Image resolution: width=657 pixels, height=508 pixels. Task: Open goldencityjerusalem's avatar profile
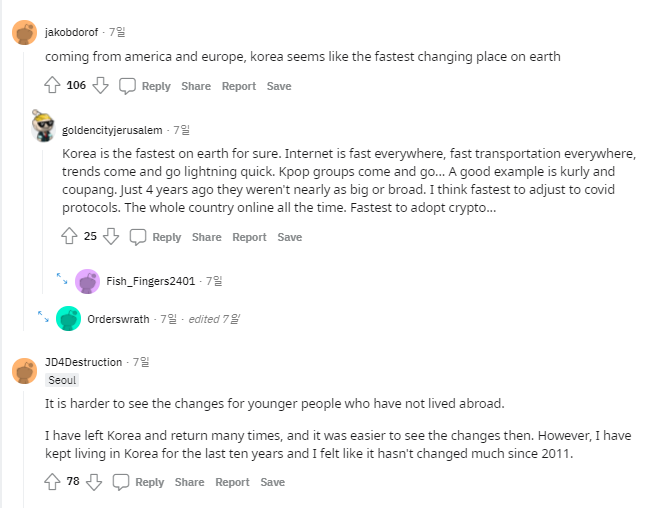[x=44, y=126]
